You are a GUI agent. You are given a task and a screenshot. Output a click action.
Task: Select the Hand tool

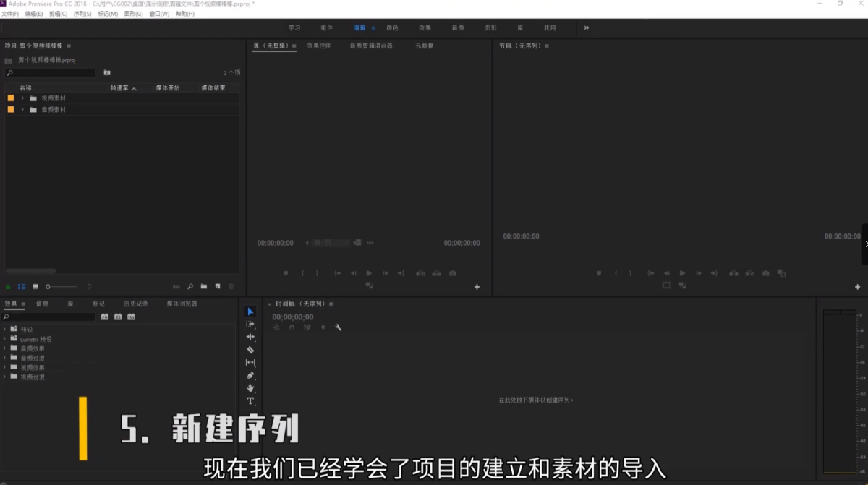click(x=250, y=388)
